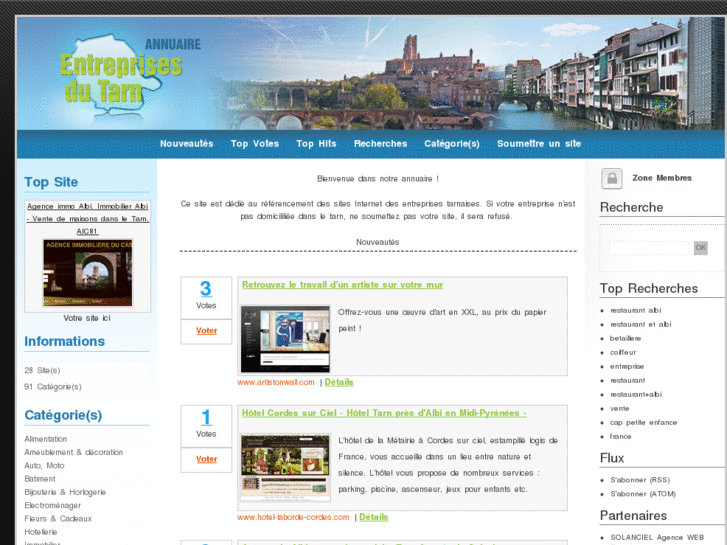Search top query restaurant et albi

641,324
